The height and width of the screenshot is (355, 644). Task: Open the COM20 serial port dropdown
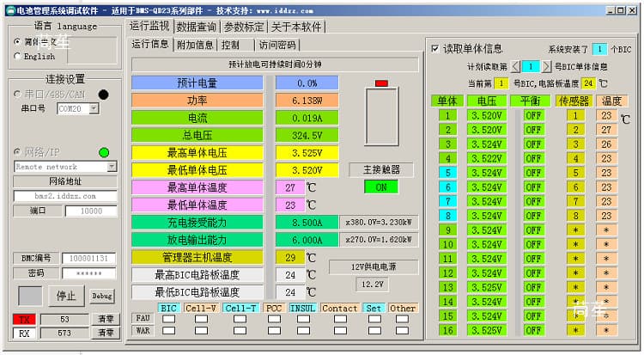[94, 108]
